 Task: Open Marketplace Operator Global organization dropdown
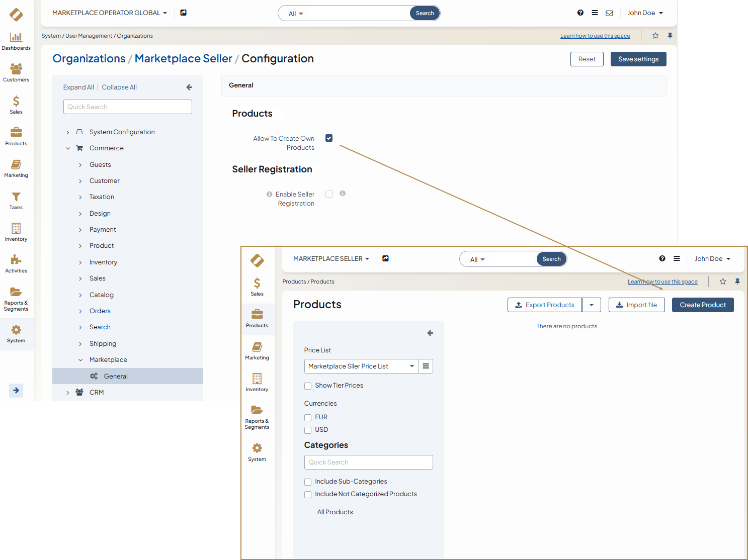tap(109, 13)
